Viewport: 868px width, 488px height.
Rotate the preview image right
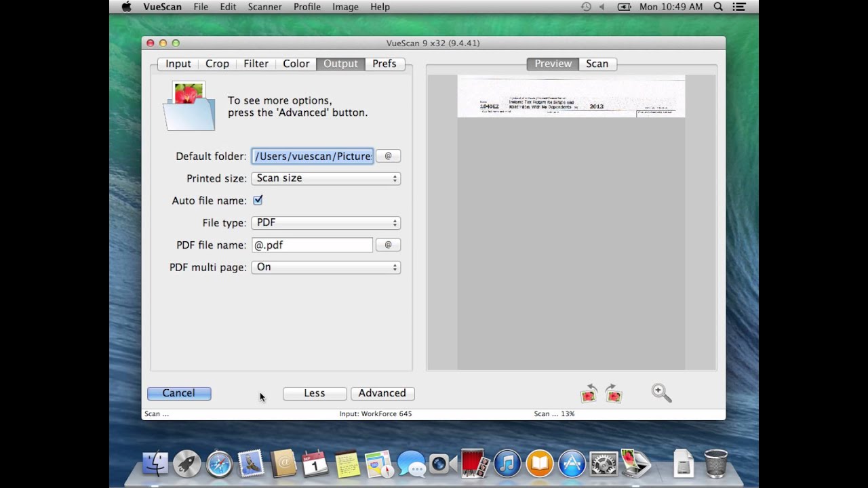(x=614, y=393)
